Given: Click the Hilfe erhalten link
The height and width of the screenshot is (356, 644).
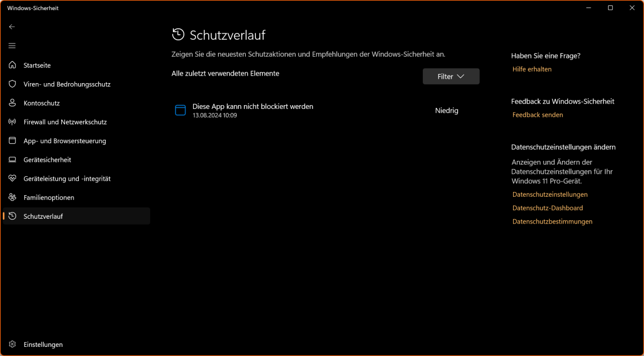Looking at the screenshot, I should (532, 69).
